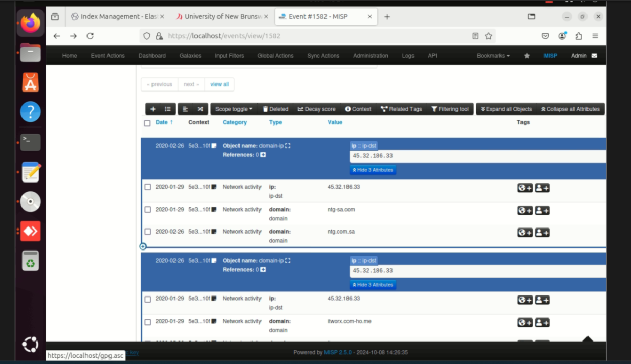
Task: Click add reference plus icon in first object
Action: 263,155
